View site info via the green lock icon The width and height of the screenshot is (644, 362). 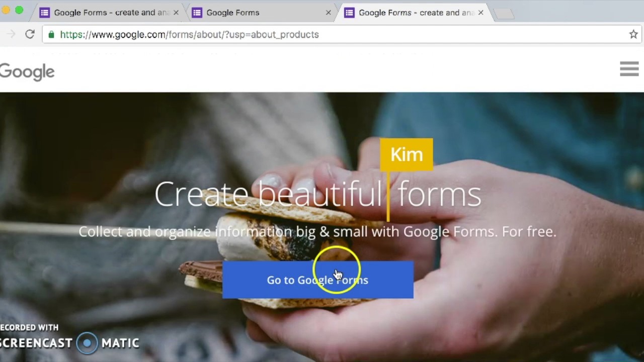click(51, 34)
